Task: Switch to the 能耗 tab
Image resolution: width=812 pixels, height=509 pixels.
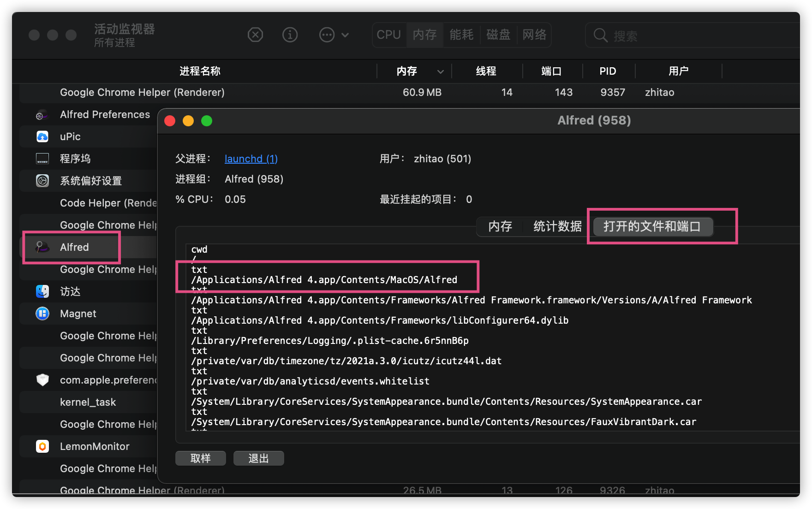Action: click(x=461, y=35)
